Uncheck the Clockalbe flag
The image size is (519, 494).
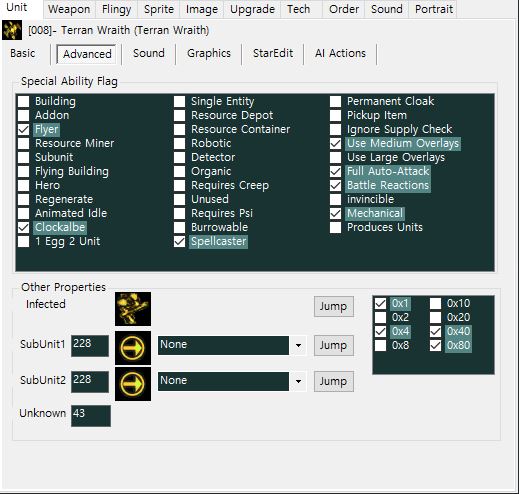pos(24,227)
